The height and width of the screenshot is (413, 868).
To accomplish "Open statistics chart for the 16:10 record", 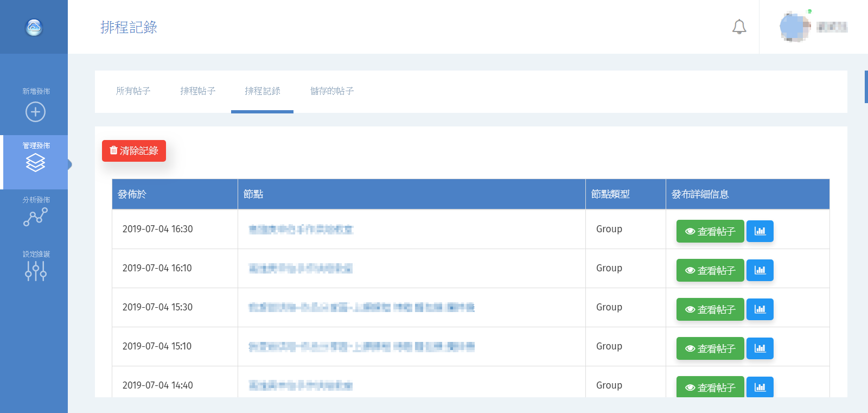I will (759, 270).
